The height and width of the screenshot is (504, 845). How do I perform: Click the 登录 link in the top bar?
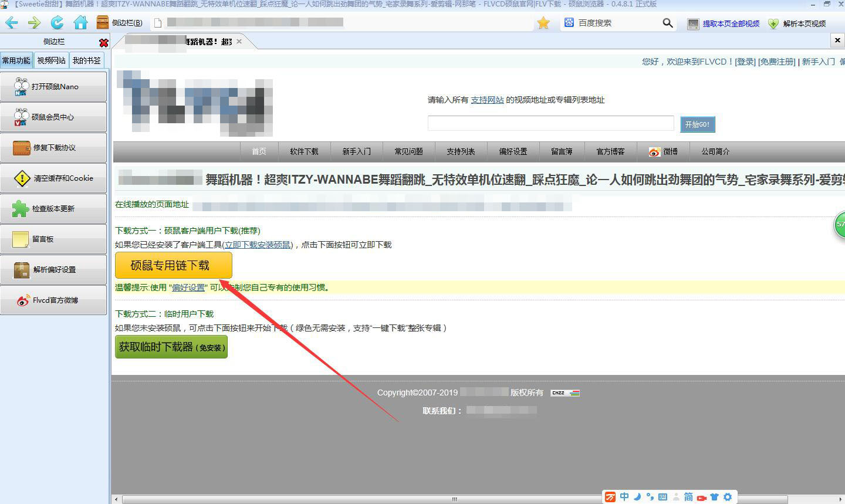tap(745, 62)
